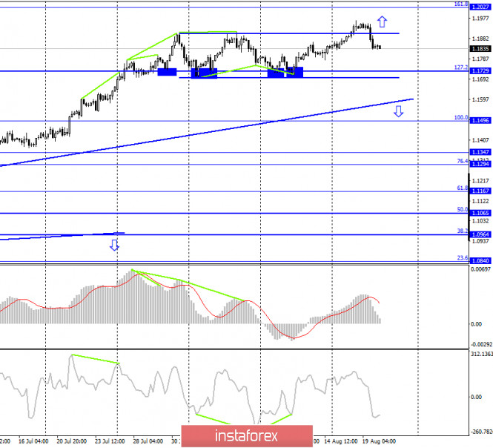Viewport: 493px width, 448px height.
Task: Select the 23.6 Fibonacci level label
Action: click(461, 257)
